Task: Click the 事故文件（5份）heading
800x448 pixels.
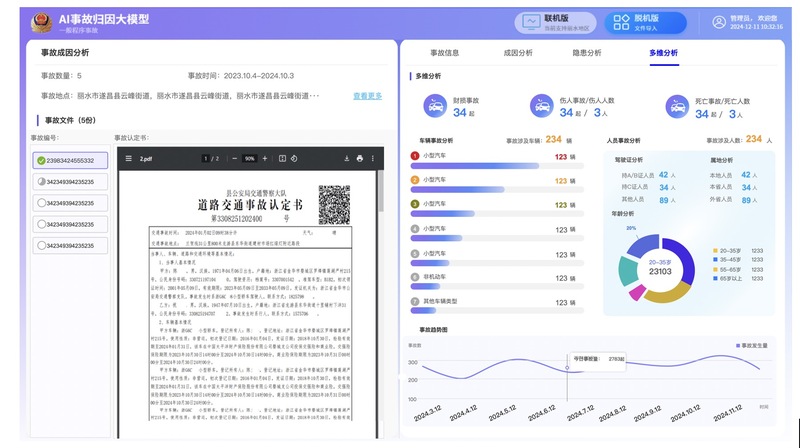Action: (70, 120)
